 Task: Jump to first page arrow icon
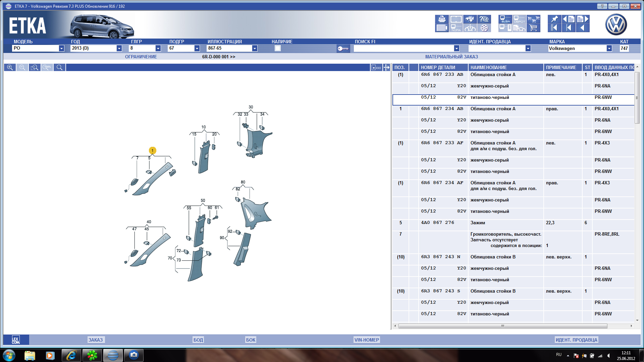pyautogui.click(x=554, y=28)
